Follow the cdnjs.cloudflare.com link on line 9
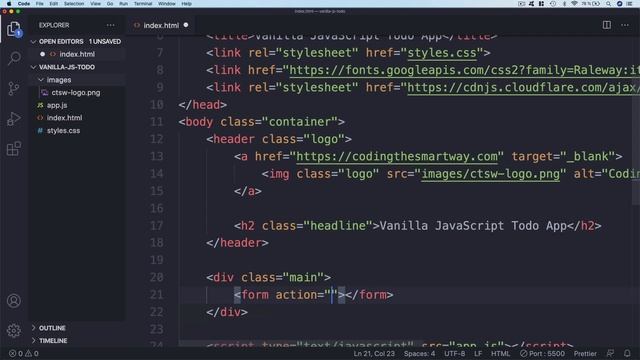 524,88
